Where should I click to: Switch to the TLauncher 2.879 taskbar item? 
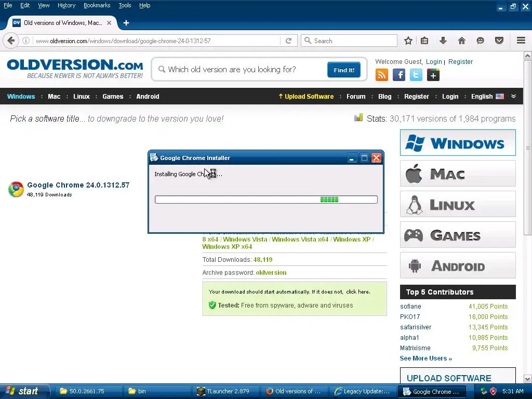click(x=225, y=391)
